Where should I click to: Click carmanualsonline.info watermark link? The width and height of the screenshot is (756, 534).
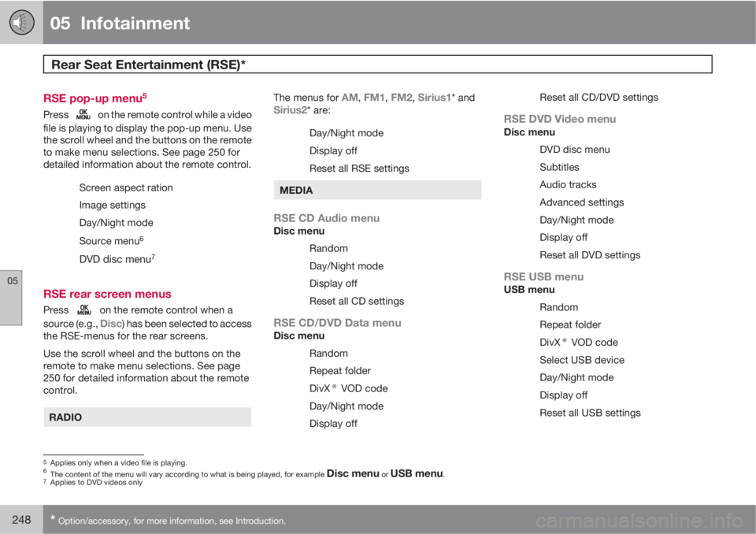coord(639,521)
